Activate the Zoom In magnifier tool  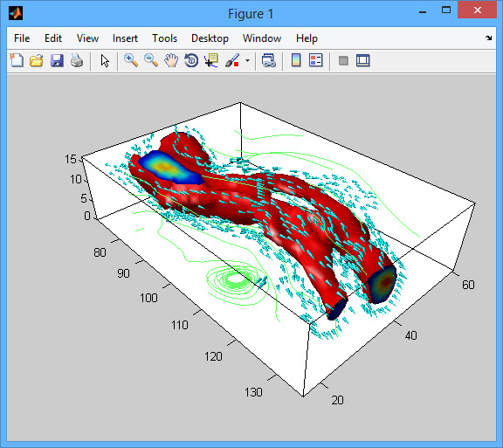pos(131,60)
